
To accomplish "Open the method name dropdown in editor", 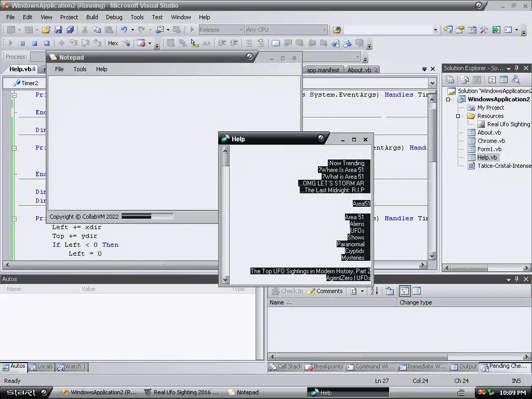I will click(432, 83).
